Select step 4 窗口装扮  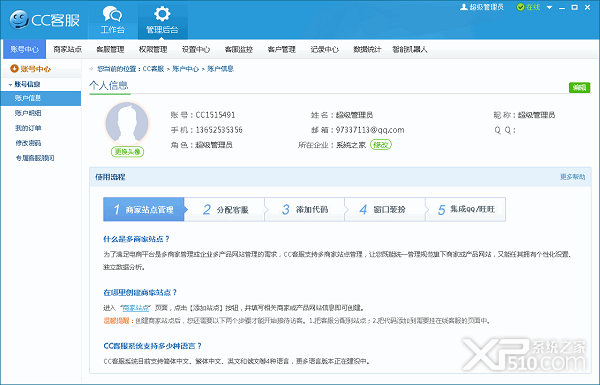(x=385, y=209)
